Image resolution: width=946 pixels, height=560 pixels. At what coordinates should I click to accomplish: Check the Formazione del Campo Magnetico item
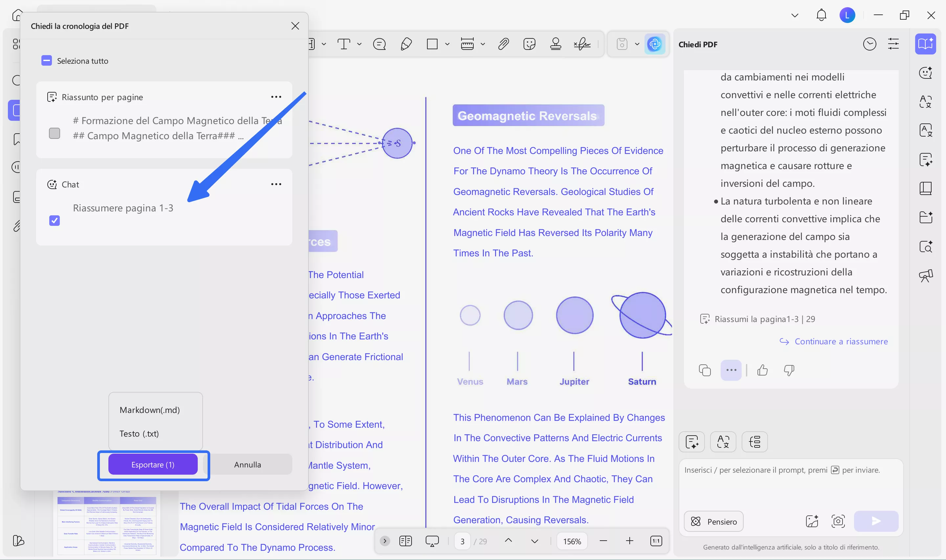(55, 133)
